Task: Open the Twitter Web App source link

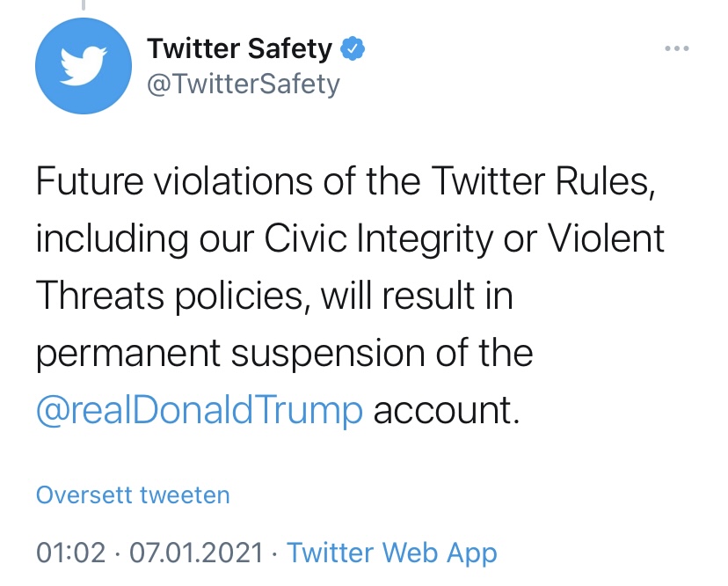Action: [x=392, y=553]
